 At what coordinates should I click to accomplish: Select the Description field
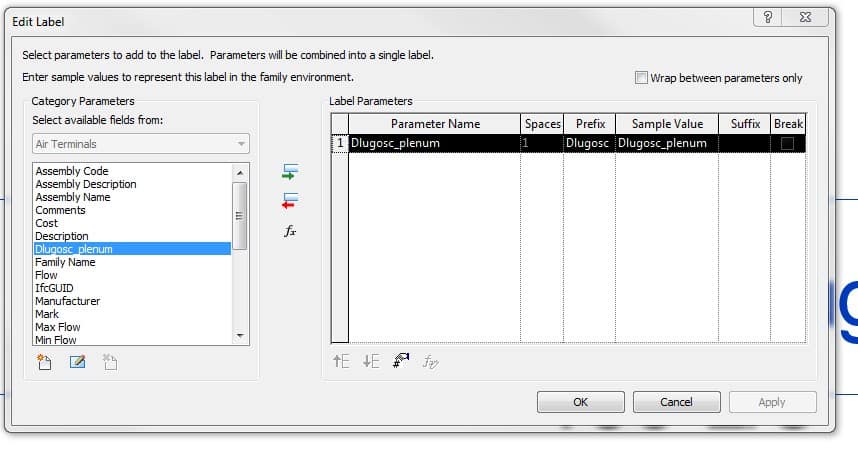131,236
